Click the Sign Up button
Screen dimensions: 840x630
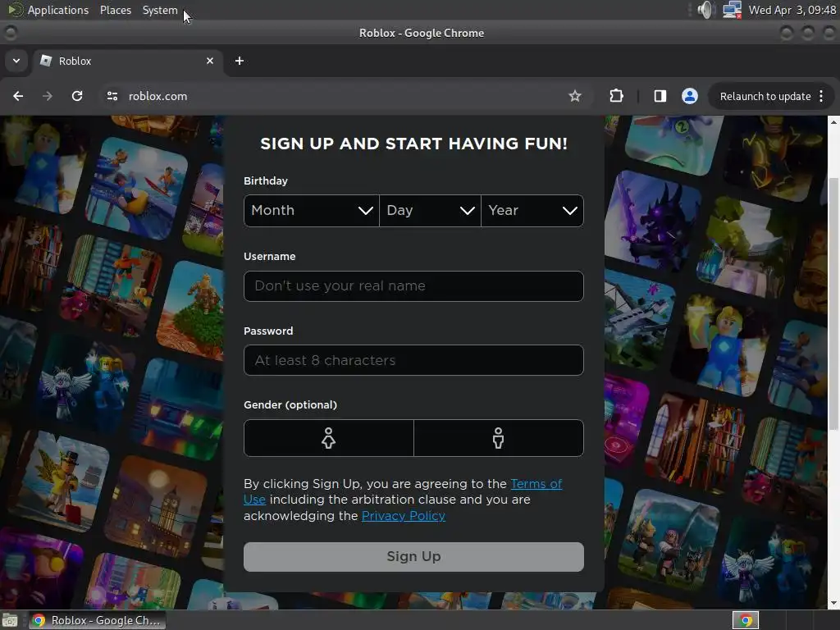pyautogui.click(x=413, y=557)
